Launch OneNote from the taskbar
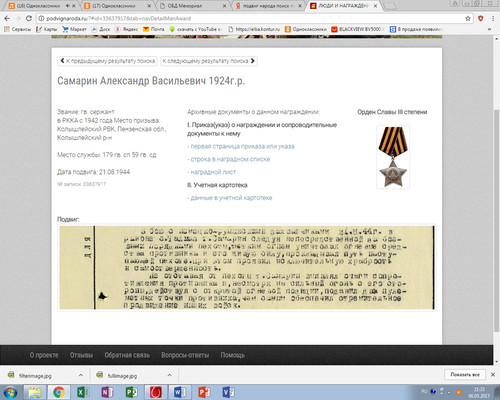The image size is (500, 400). pos(107,392)
